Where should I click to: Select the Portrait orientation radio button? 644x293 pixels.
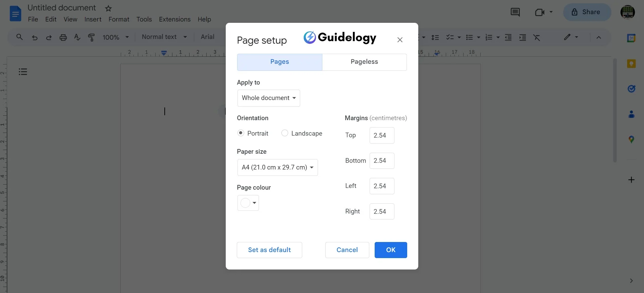click(x=240, y=133)
